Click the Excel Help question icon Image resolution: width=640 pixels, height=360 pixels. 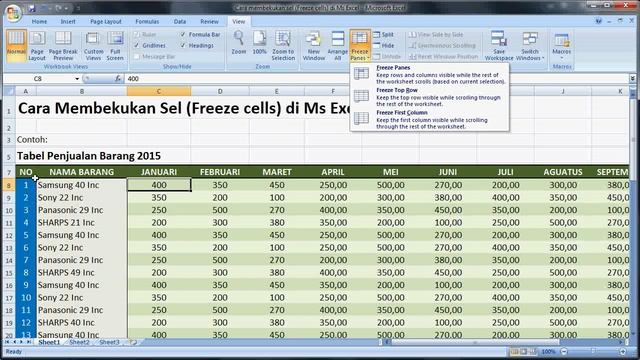[598, 21]
